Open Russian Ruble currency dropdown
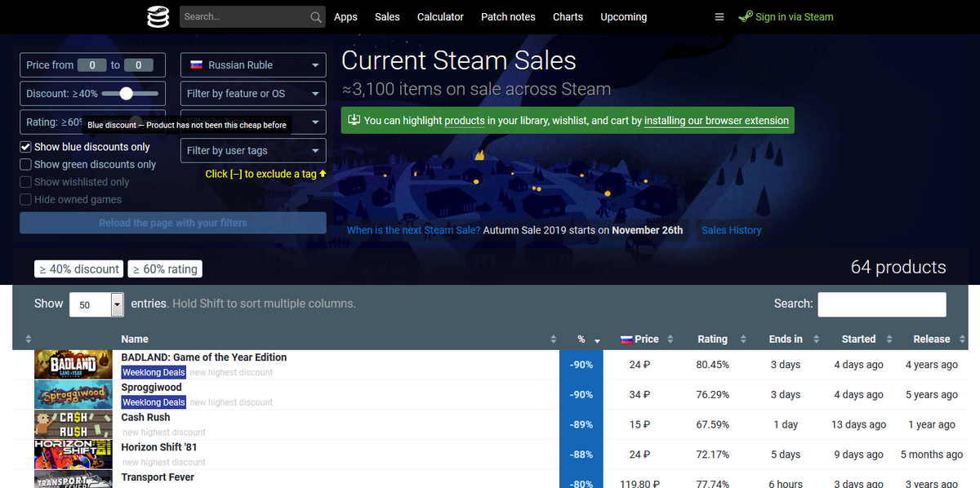 pos(253,65)
